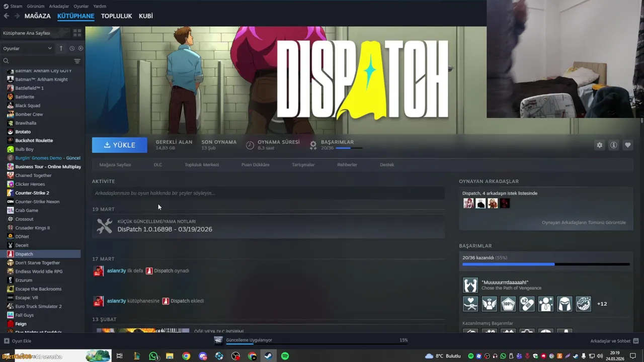Open Spotify from the Windows taskbar

(285, 356)
